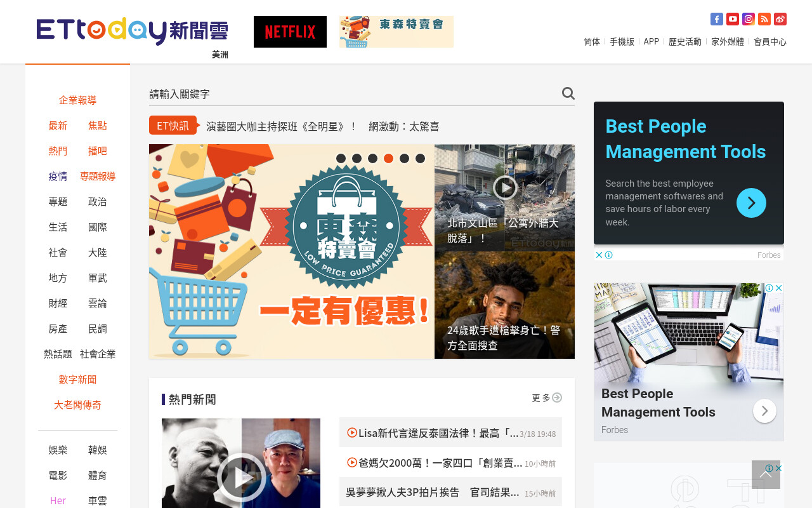The width and height of the screenshot is (812, 508).
Task: Click the ETtoday新聞雲 logo
Action: (132, 31)
